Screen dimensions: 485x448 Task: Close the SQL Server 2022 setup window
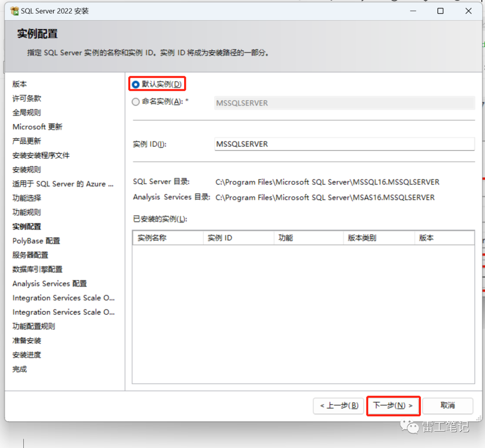tap(468, 11)
